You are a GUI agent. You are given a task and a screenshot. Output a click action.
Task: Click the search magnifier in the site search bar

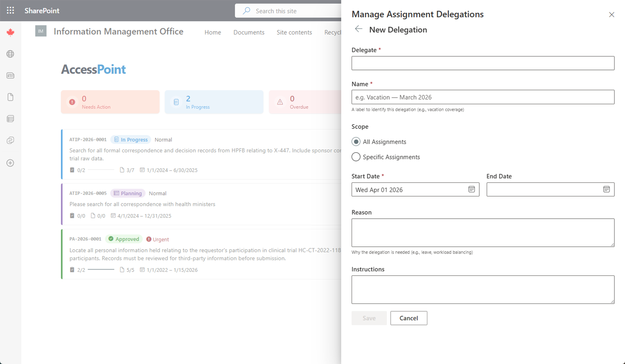click(x=246, y=11)
